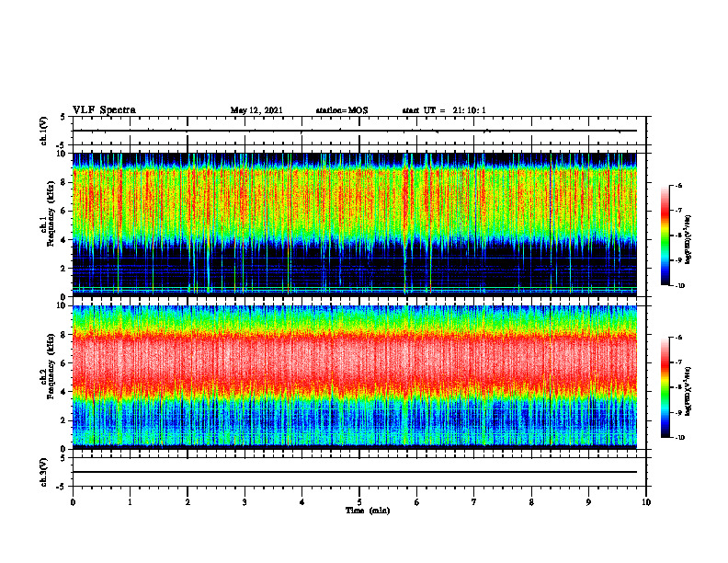This screenshot has height=563, width=728.
Task: Click time axis tick label "7"
Action: [x=474, y=502]
